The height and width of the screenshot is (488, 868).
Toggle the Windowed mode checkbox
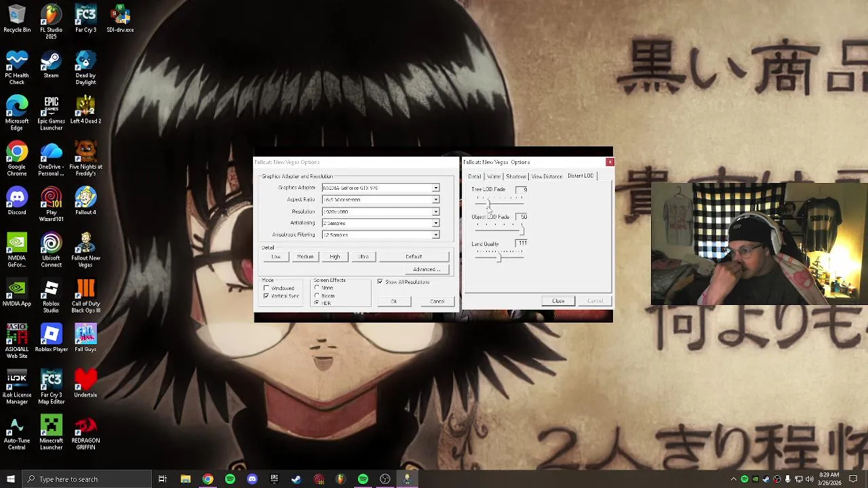[x=267, y=288]
